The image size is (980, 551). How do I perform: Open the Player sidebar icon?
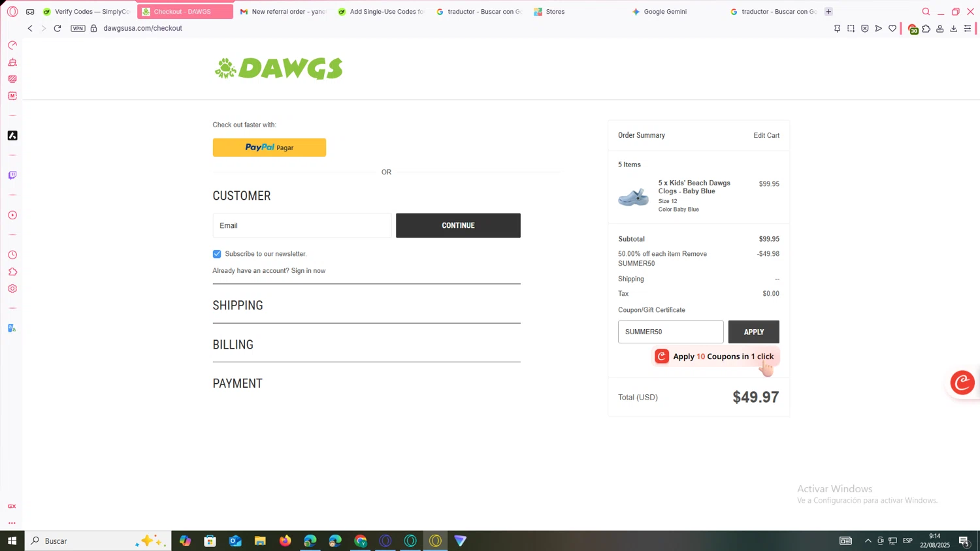tap(12, 215)
